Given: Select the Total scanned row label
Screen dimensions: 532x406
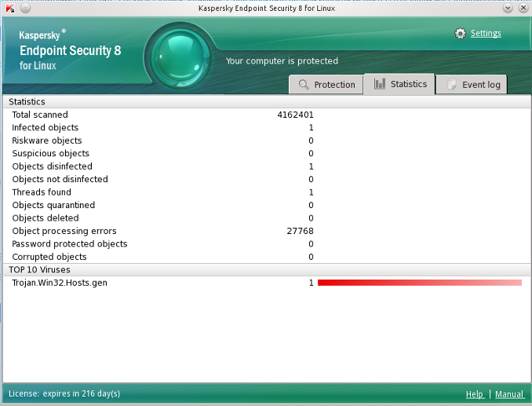Looking at the screenshot, I should click(40, 115).
